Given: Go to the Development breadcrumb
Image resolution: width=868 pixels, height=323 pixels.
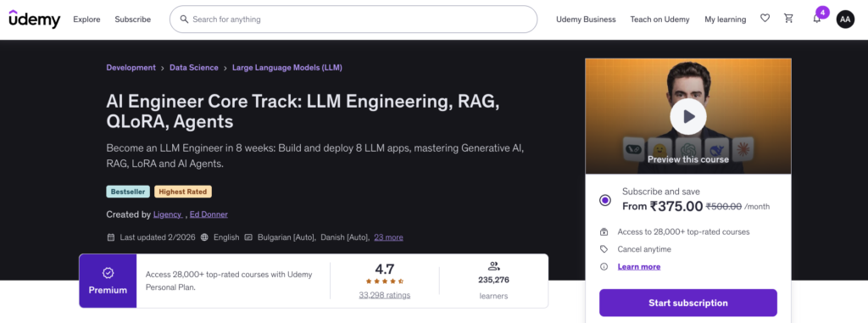Looking at the screenshot, I should pos(131,68).
